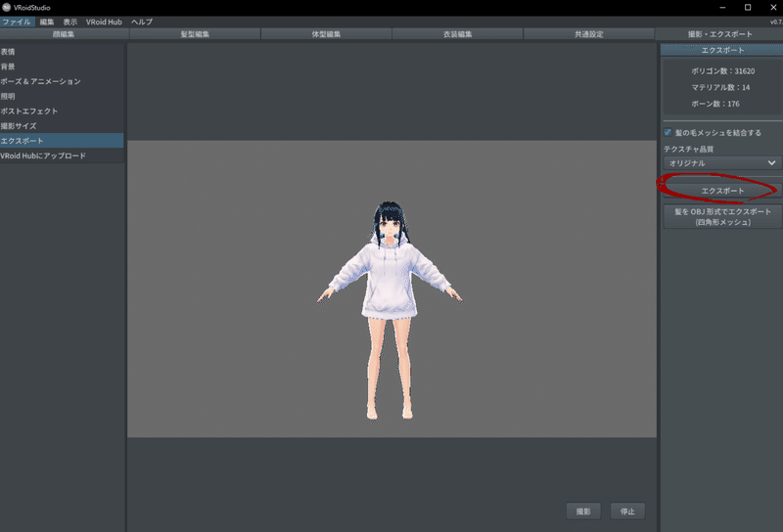Switch to the 撮影・エクスポート tab
This screenshot has width=783, height=532.
click(719, 34)
